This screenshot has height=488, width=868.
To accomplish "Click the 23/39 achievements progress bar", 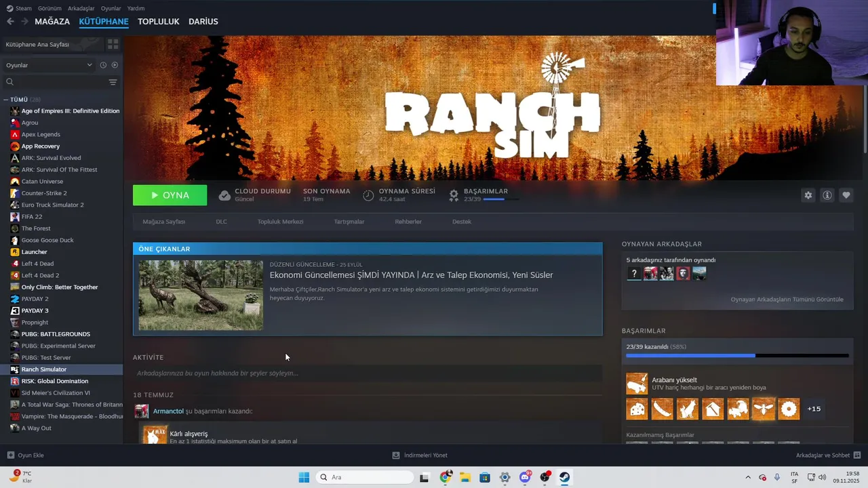I will 737,355.
